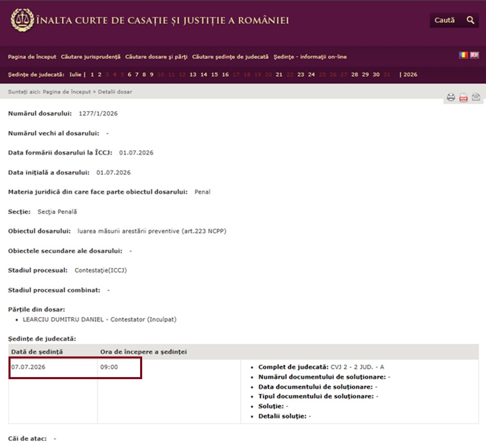Viewport: 486px width, 448px height.
Task: Switch language with the Romanian flag
Action: pos(463,55)
